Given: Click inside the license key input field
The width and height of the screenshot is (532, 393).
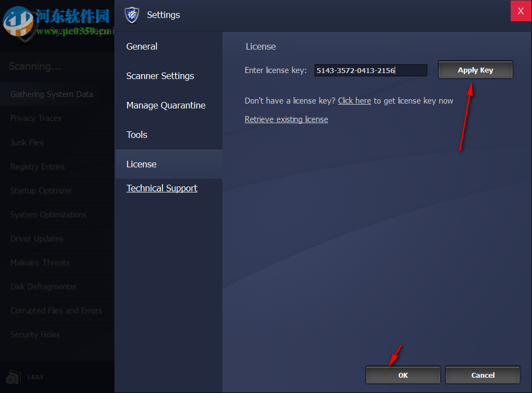Looking at the screenshot, I should click(371, 70).
